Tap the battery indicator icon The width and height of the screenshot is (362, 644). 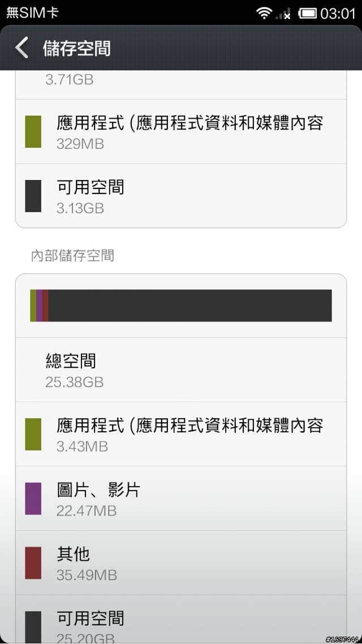[x=307, y=13]
